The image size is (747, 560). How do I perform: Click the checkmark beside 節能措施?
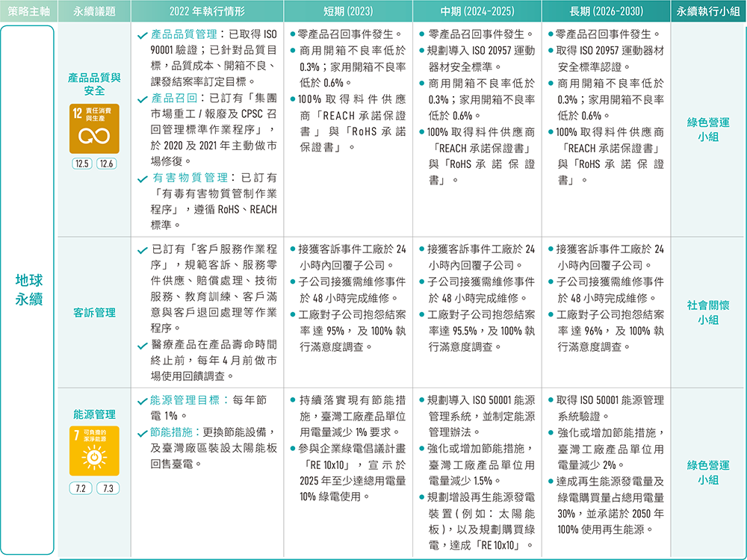[143, 433]
